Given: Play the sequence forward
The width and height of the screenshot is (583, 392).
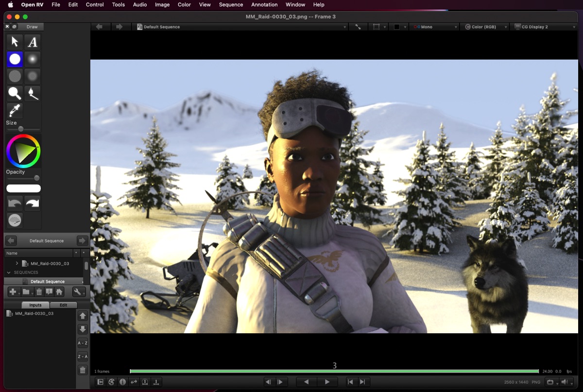Looking at the screenshot, I should (x=327, y=382).
